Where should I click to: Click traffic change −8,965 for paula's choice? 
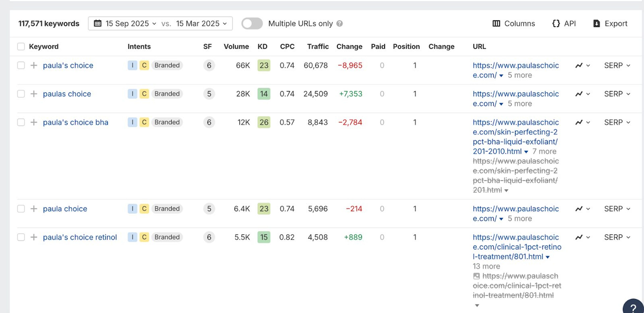click(x=350, y=65)
